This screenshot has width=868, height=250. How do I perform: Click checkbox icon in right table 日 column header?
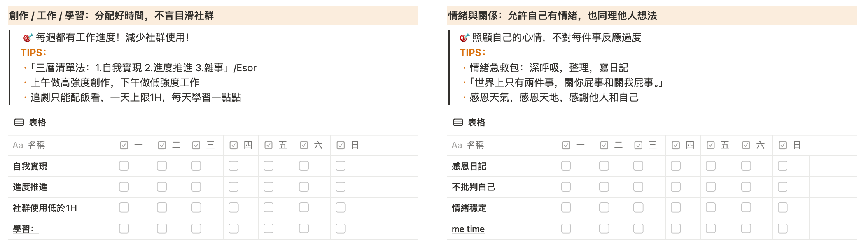point(783,146)
